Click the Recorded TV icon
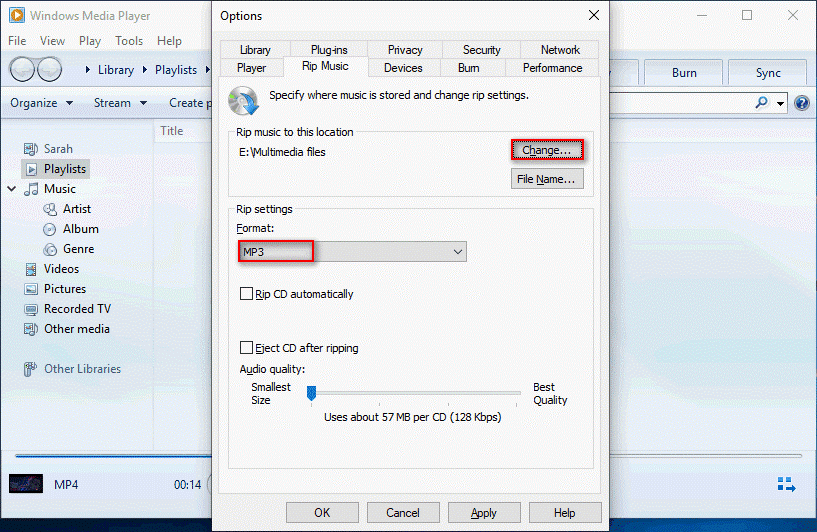Screen dimensions: 817x532 tap(31, 309)
